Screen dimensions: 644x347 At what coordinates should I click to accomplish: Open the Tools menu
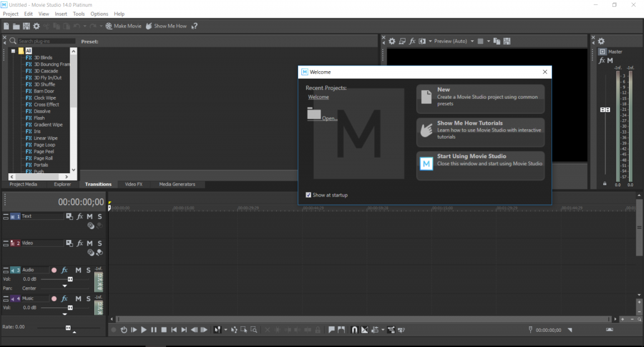[79, 14]
